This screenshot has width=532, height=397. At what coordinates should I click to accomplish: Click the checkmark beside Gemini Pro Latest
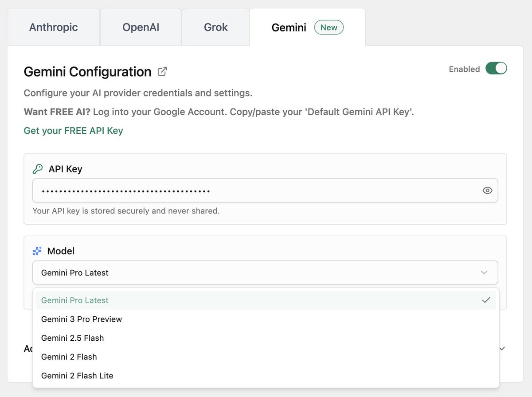[x=486, y=300]
